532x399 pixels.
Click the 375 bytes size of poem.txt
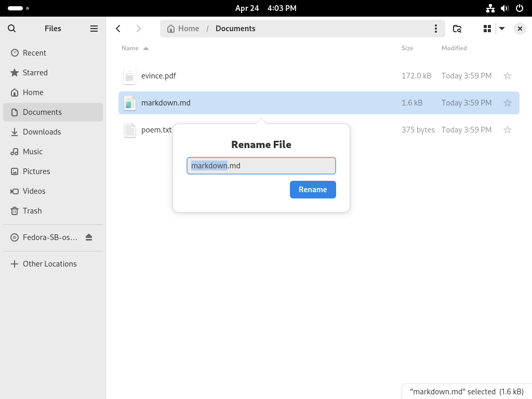[418, 130]
